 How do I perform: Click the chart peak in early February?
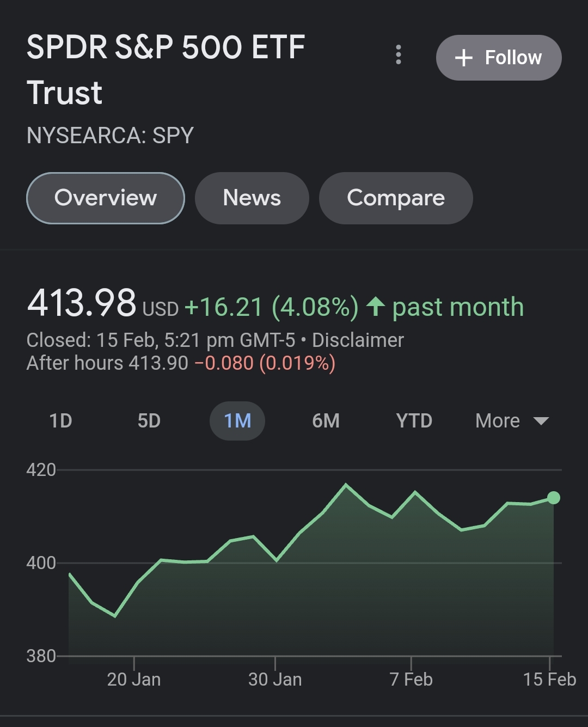tap(346, 484)
